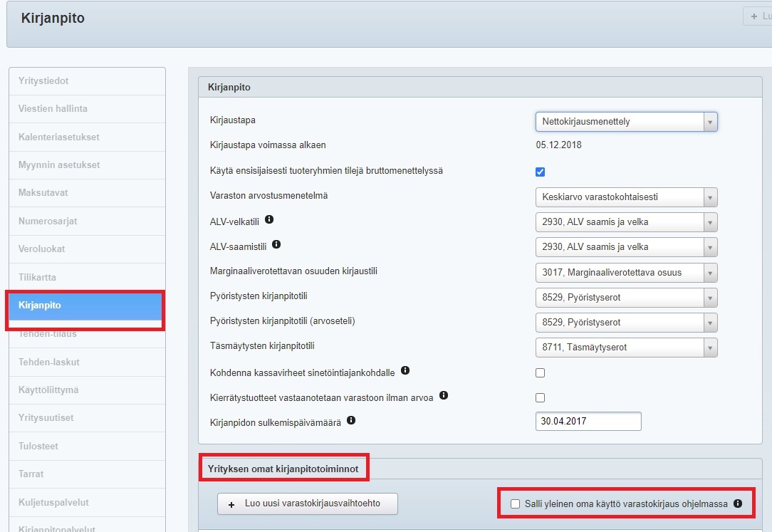Viewport: 772px width, 532px height.
Task: Click info icon beside ALV-saamistili label
Action: point(276,245)
